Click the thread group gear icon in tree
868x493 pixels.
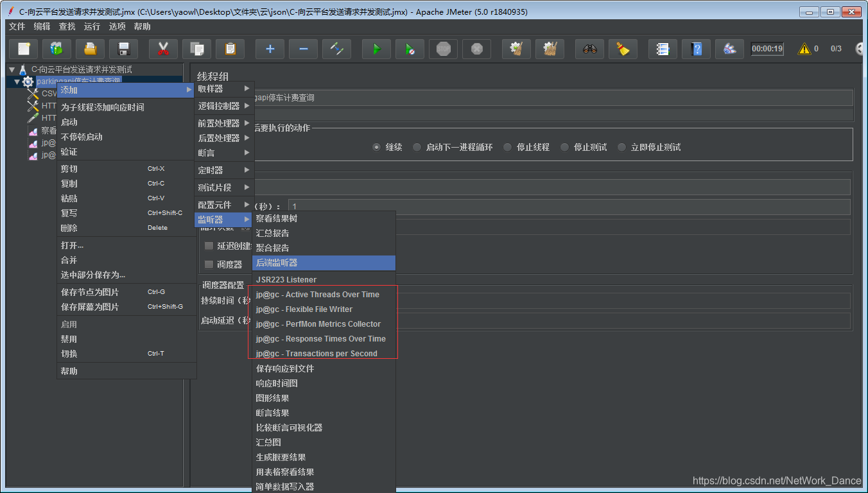click(x=28, y=82)
